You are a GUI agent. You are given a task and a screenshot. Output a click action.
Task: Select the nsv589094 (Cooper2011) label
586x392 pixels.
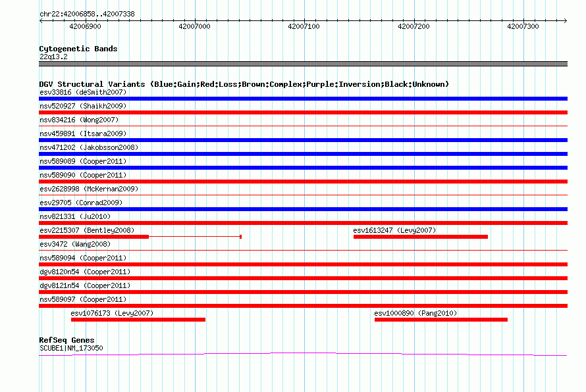coord(83,258)
